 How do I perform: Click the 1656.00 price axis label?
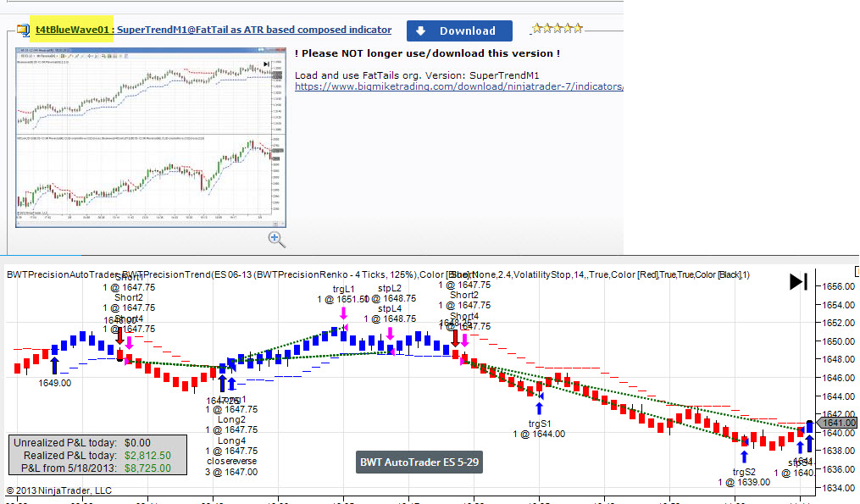click(x=838, y=286)
